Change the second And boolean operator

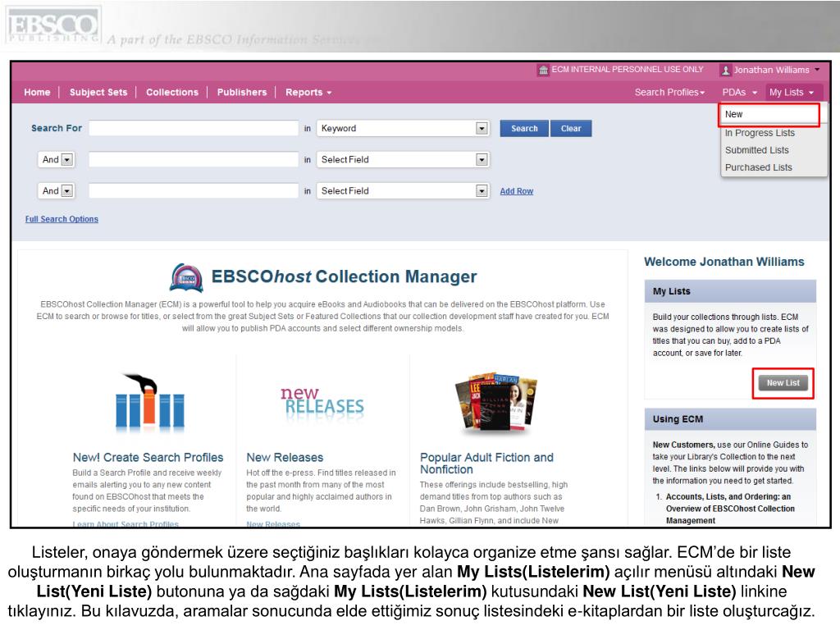click(x=56, y=190)
